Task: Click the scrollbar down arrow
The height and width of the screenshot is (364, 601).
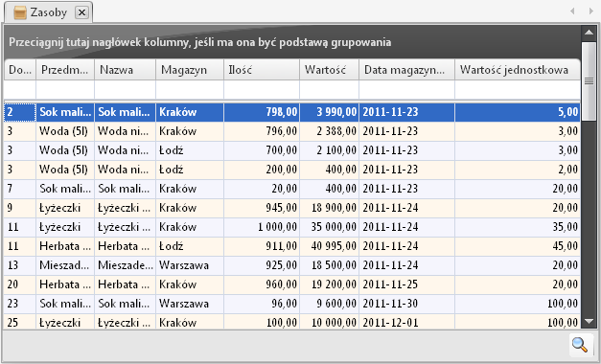Action: [x=589, y=321]
